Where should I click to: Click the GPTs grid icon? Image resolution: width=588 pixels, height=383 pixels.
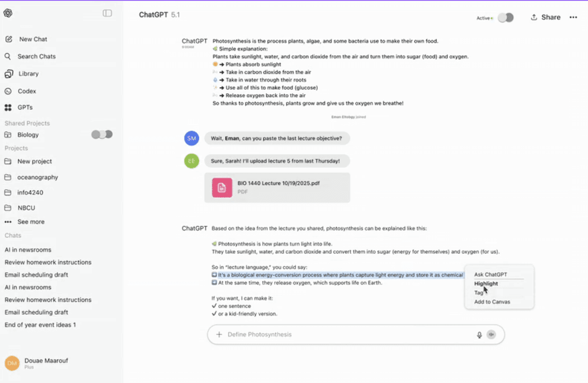pyautogui.click(x=8, y=108)
